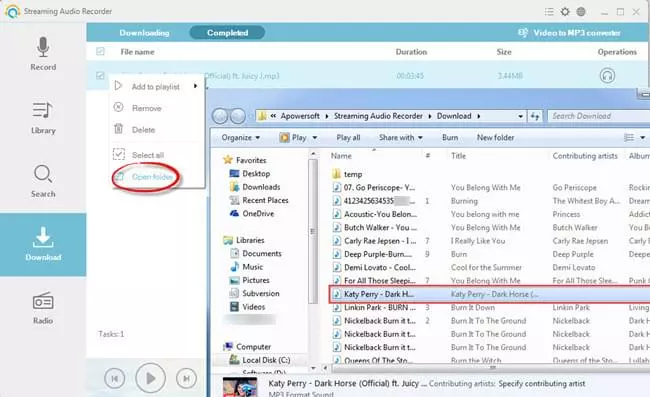Expand the arrow after Apowersoft in address path
650x397 pixels.
coord(327,116)
